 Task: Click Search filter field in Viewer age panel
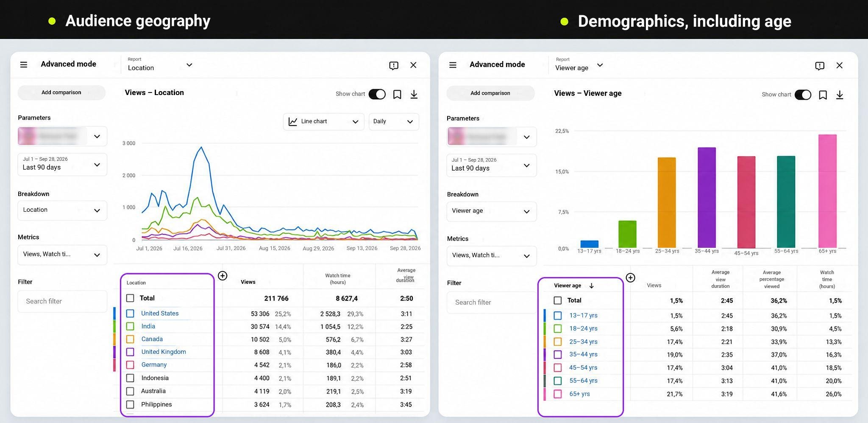pos(492,303)
